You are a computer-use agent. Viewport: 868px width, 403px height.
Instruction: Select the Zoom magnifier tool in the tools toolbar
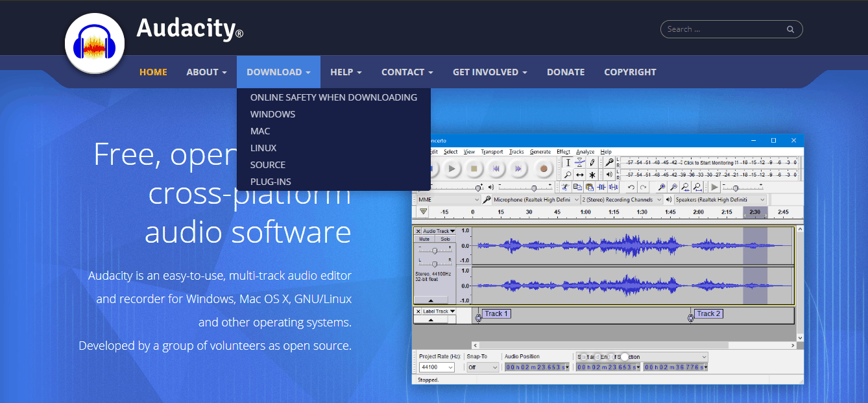click(568, 175)
